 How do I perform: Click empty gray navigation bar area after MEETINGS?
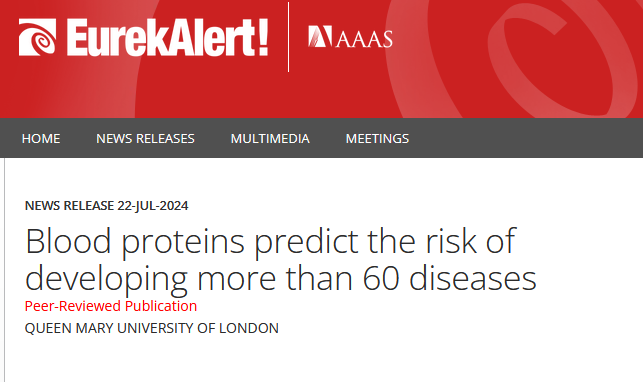(x=525, y=138)
